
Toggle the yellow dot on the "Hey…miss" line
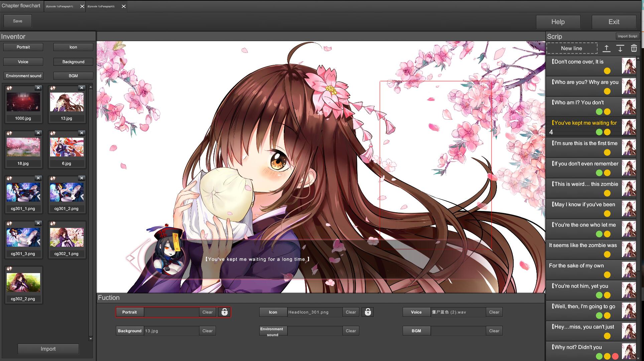607,336
